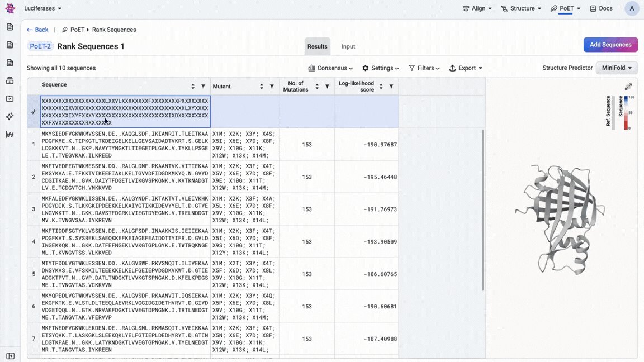Screen dimensions: 644x362
Task: Click the PoET breadcrumb
Action: (74, 30)
